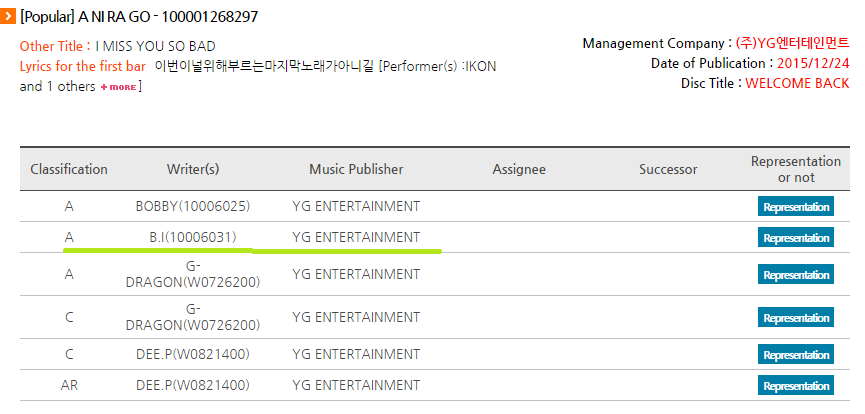Click the Successor column header
Image resolution: width=865 pixels, height=414 pixels.
[x=668, y=170]
